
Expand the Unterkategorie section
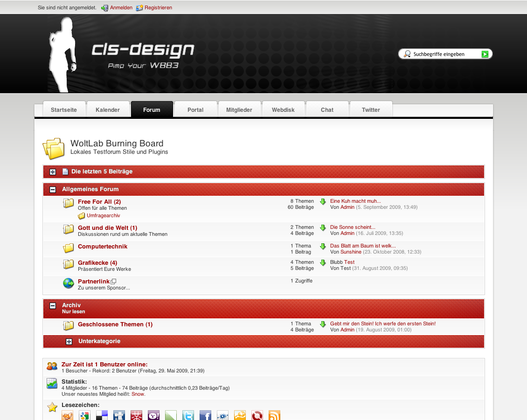[69, 342]
